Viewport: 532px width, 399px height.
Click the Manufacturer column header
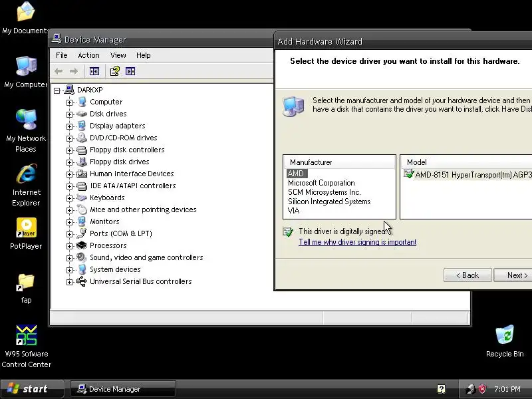pyautogui.click(x=339, y=162)
